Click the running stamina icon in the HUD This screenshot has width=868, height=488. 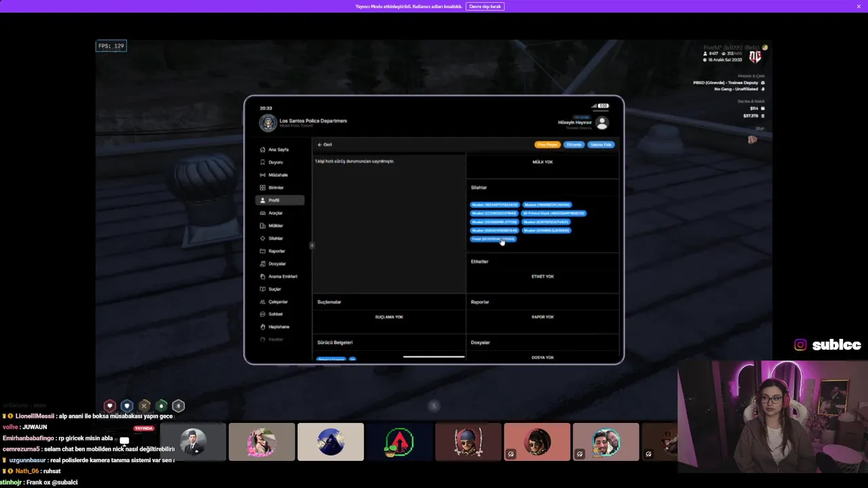[x=178, y=406]
